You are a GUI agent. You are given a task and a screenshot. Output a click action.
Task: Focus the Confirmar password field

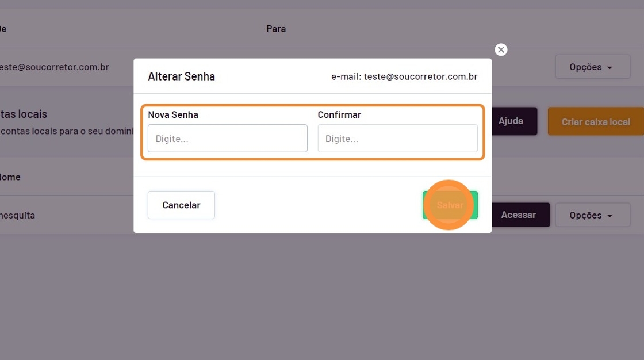click(x=397, y=139)
